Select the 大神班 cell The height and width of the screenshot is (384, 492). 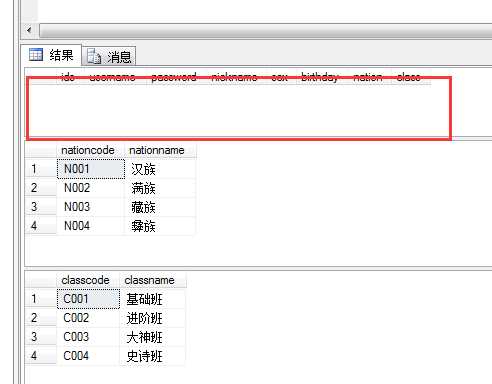click(152, 337)
